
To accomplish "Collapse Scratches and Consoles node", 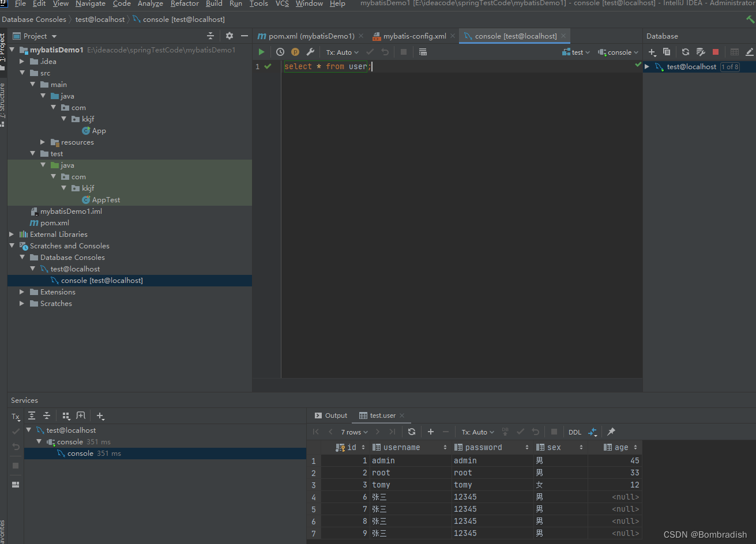I will (12, 245).
